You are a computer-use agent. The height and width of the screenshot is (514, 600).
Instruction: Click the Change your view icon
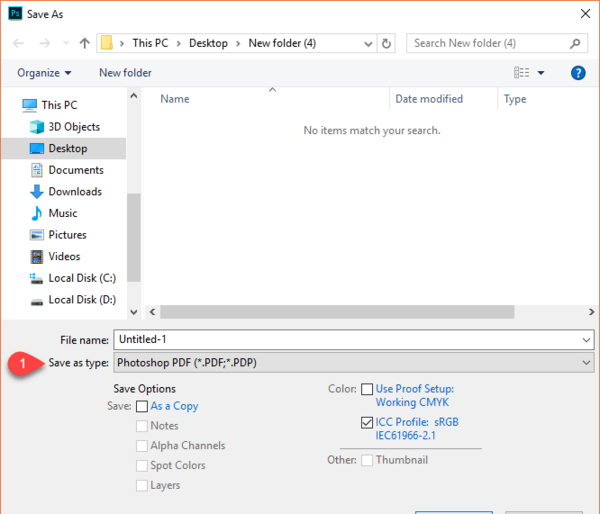tap(522, 72)
